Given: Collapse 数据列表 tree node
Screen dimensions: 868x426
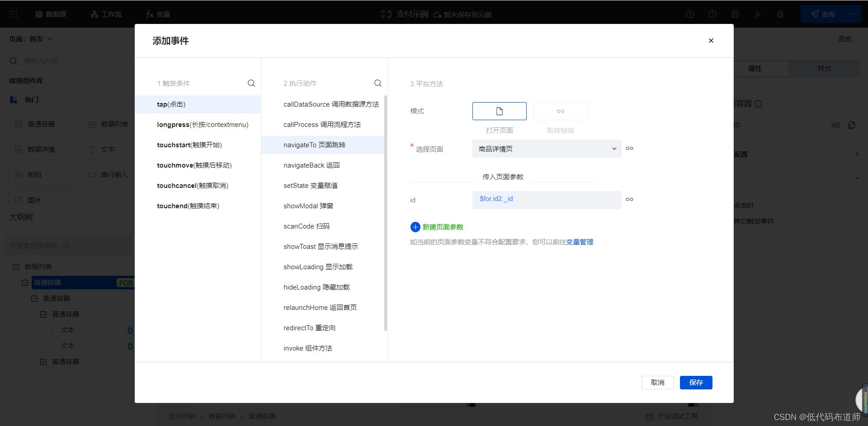Looking at the screenshot, I should pos(16,267).
